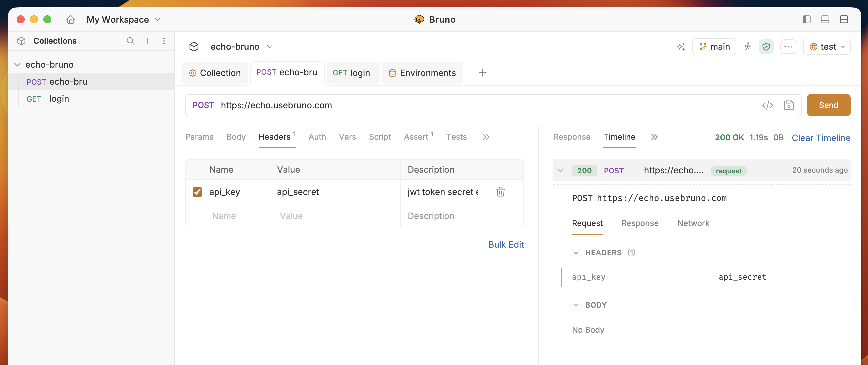
Task: Expand the echo-bruno collection switcher chevron
Action: click(270, 47)
